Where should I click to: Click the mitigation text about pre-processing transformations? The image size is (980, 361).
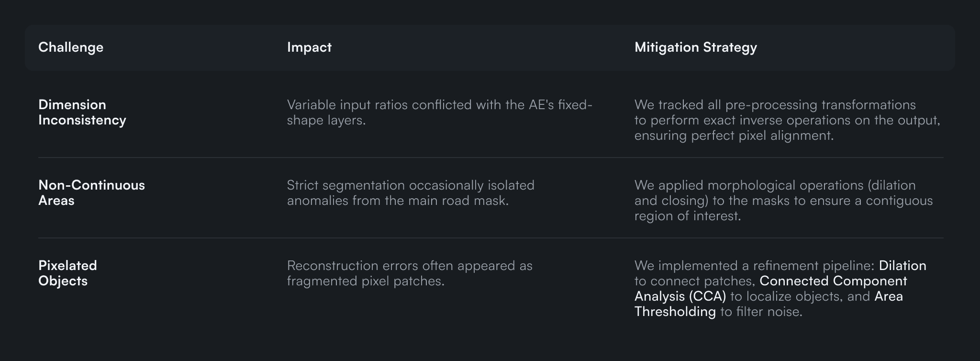[x=787, y=120]
